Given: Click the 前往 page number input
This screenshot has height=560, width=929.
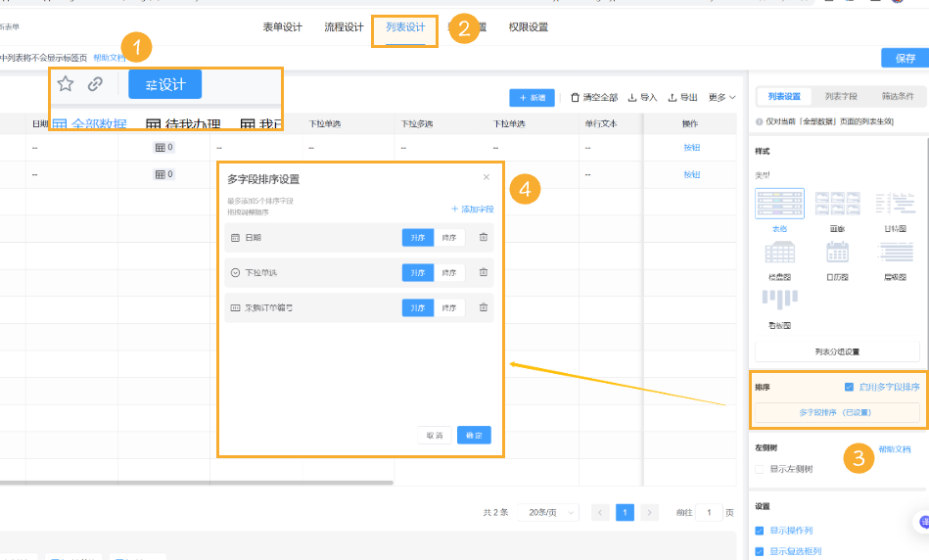Looking at the screenshot, I should click(709, 512).
